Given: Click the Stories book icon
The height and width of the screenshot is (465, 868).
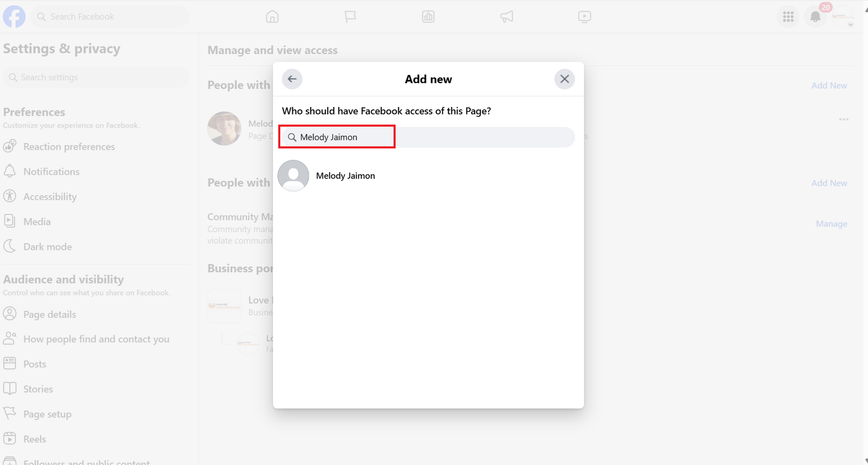Looking at the screenshot, I should tap(9, 389).
